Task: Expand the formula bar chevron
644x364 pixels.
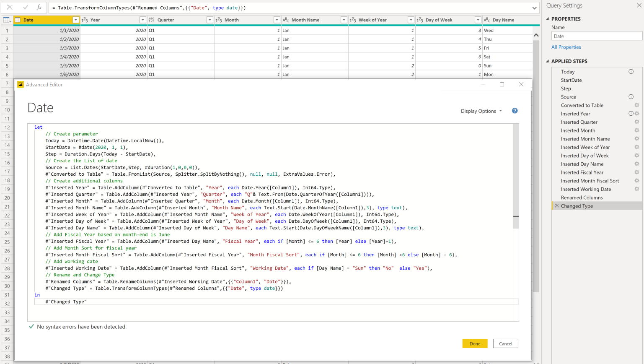Action: tap(534, 8)
